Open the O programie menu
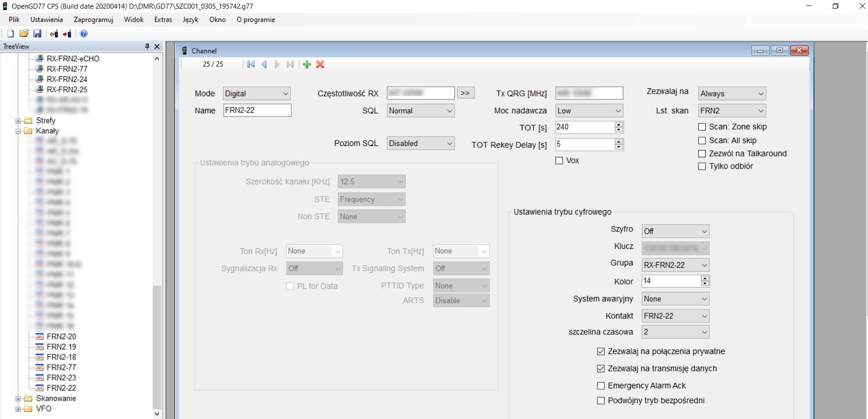 256,20
